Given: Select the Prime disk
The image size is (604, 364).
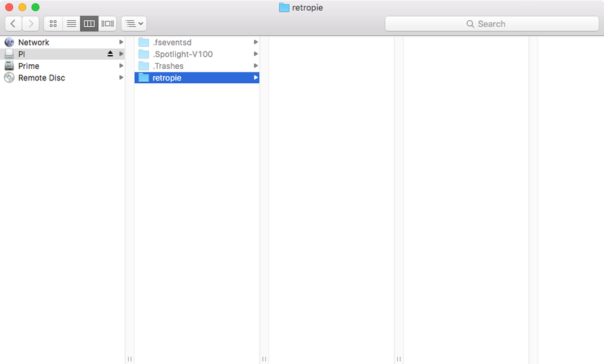Looking at the screenshot, I should coord(29,66).
